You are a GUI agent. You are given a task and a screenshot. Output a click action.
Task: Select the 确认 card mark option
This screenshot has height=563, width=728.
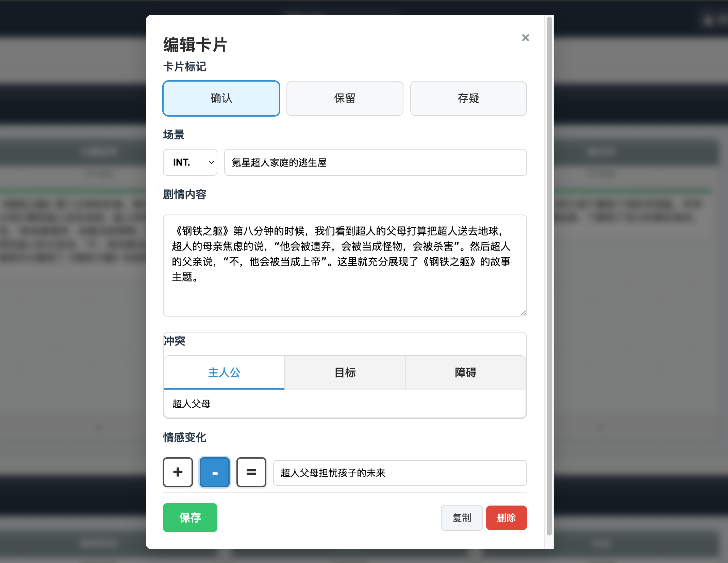click(x=221, y=98)
